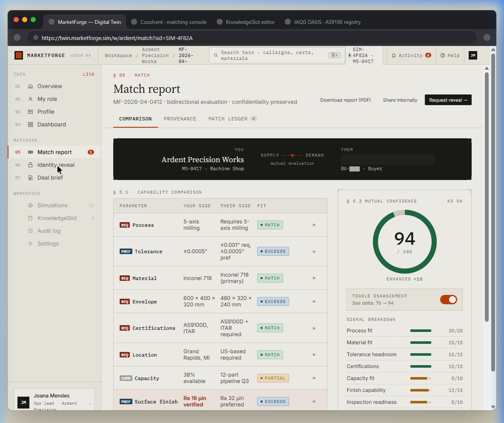Expand the Envelope comparison row
Screen dimensions: 504x423
pos(314,301)
